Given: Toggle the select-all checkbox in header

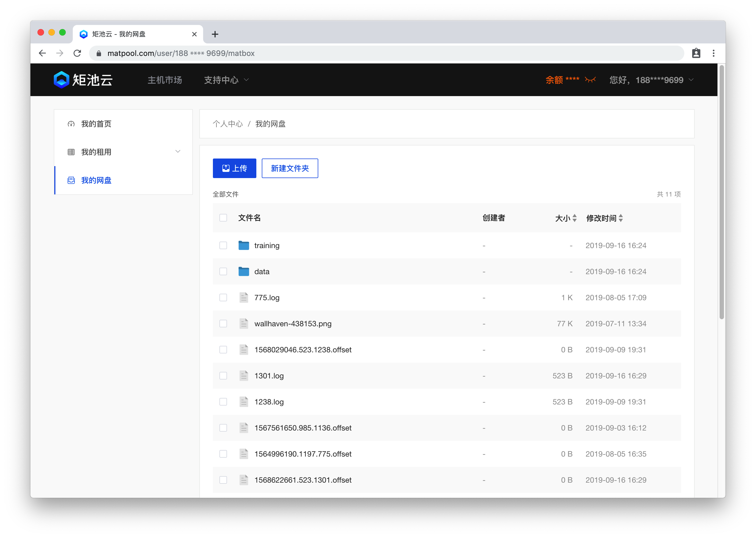Looking at the screenshot, I should point(223,218).
